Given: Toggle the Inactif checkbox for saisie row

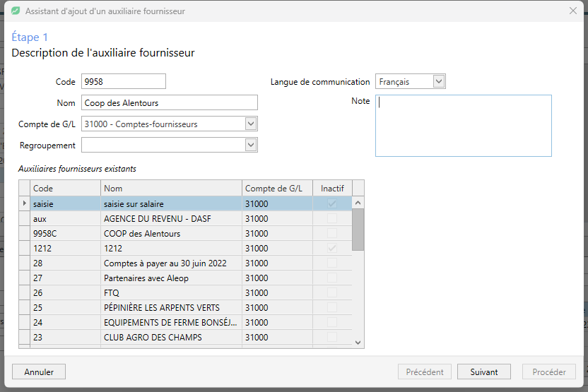Looking at the screenshot, I should pyautogui.click(x=332, y=203).
